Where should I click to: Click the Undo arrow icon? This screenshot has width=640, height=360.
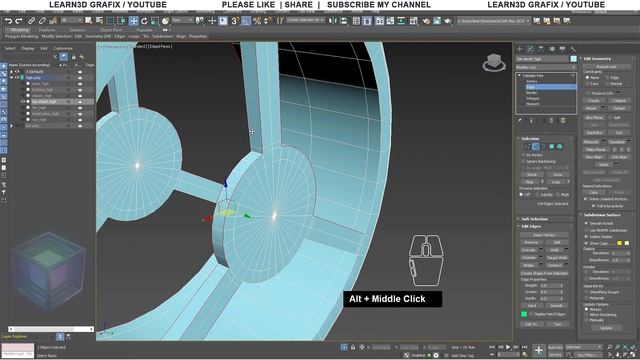pos(8,20)
